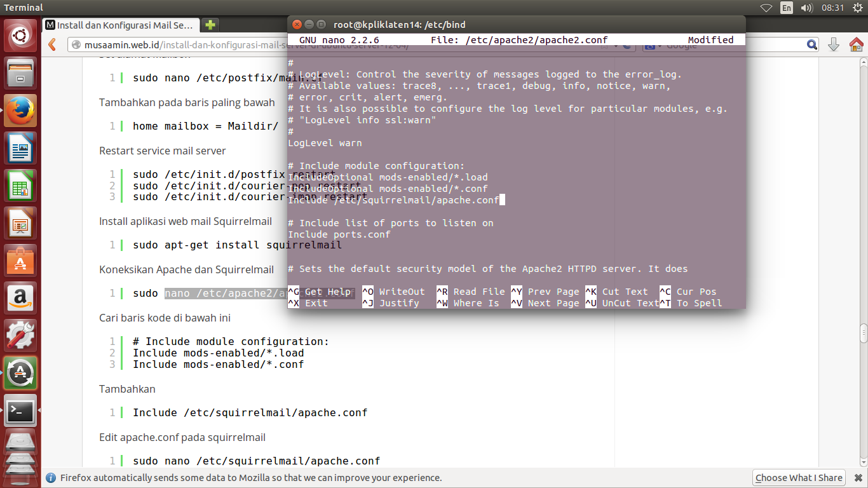Click heading 'Install aplikasi web mail Squirrelmail'
The height and width of the screenshot is (488, 868).
click(186, 222)
